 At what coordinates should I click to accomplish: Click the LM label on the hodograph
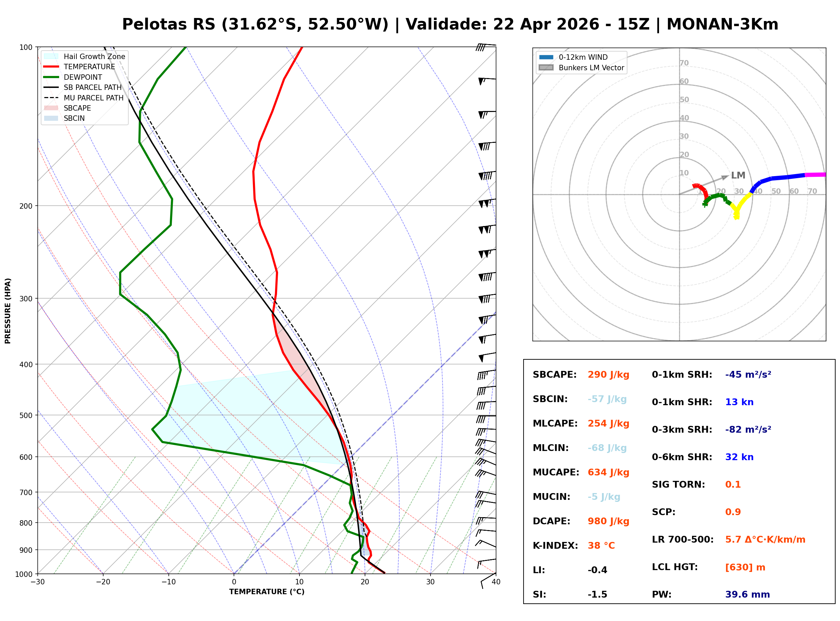pos(738,175)
